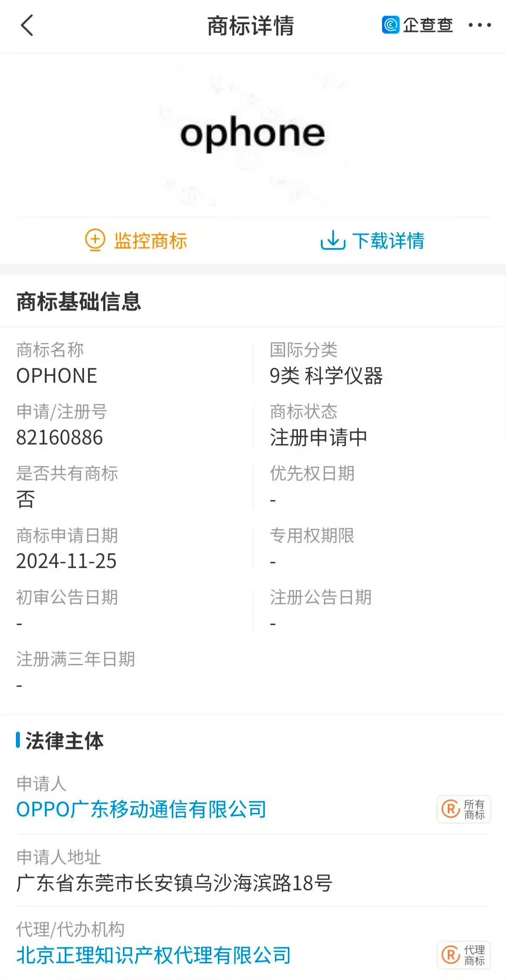506x980 pixels.
Task: Select the 商标状态 field label
Action: tap(304, 412)
